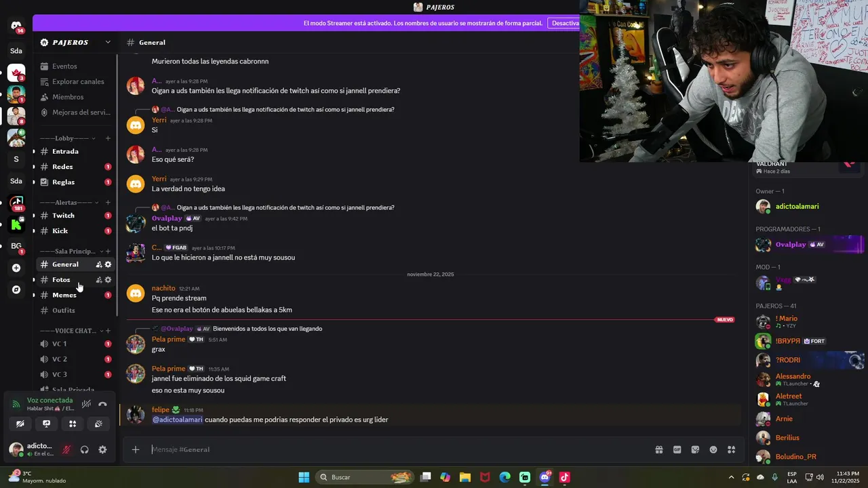Create a channel in the Alertas category
This screenshot has height=488, width=868.
[x=108, y=203]
